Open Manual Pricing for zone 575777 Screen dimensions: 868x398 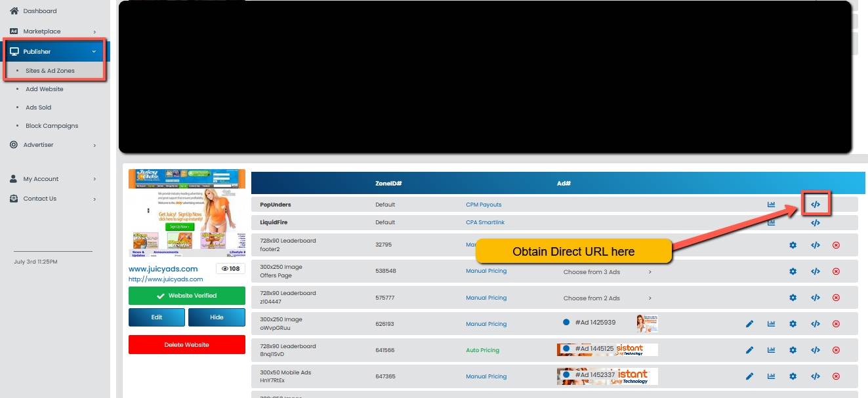[x=486, y=298]
